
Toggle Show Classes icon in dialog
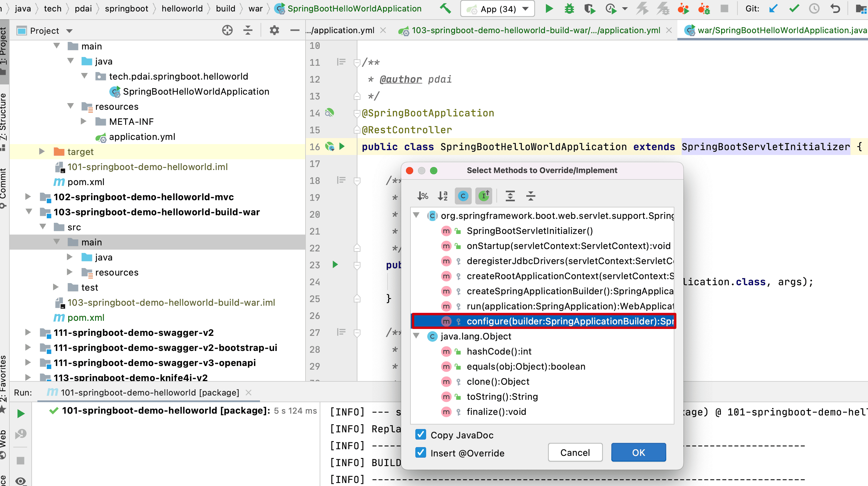click(463, 196)
